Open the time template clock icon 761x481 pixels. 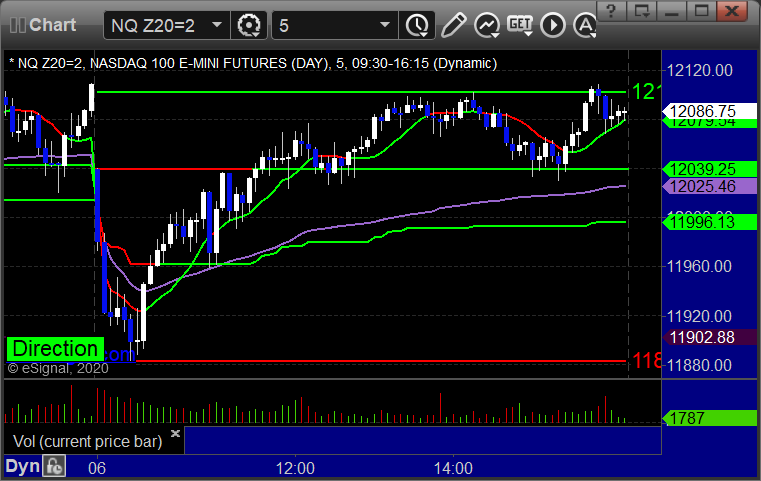(x=417, y=25)
